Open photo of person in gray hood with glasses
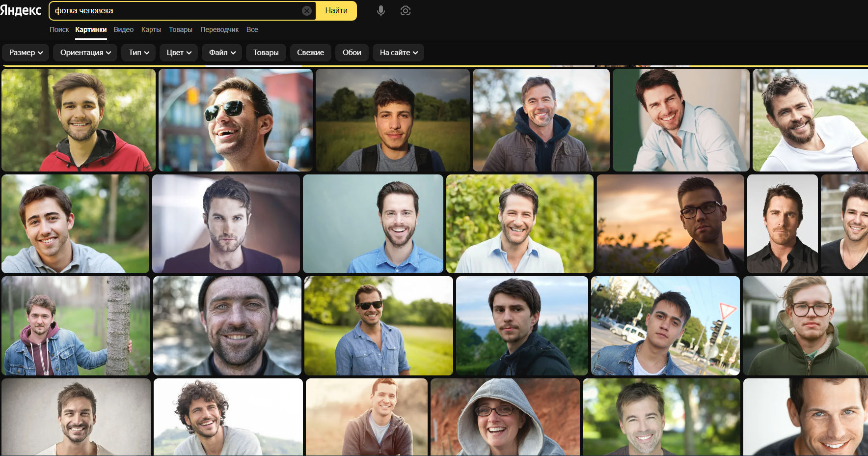The height and width of the screenshot is (456, 868). coord(505,417)
